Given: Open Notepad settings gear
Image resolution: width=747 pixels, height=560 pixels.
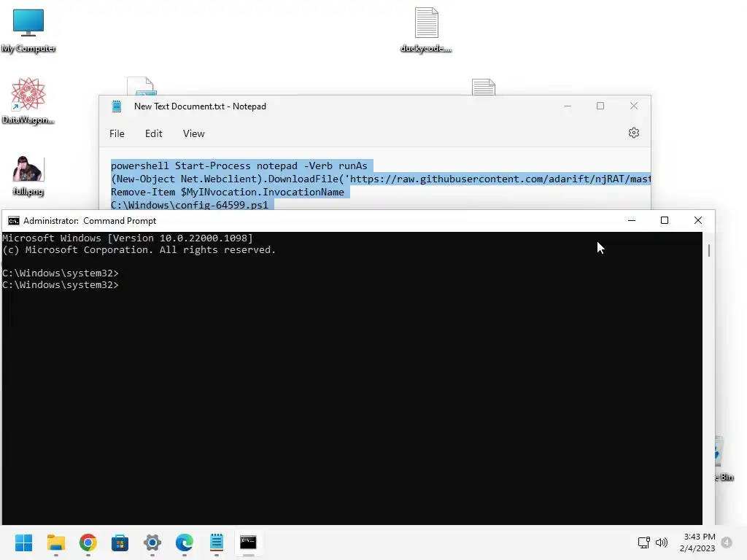Looking at the screenshot, I should 634,133.
